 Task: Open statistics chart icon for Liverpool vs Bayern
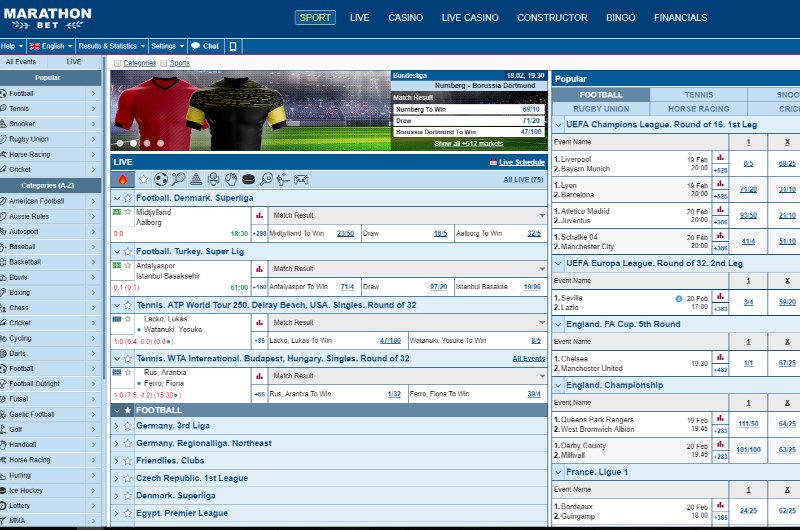pyautogui.click(x=720, y=158)
